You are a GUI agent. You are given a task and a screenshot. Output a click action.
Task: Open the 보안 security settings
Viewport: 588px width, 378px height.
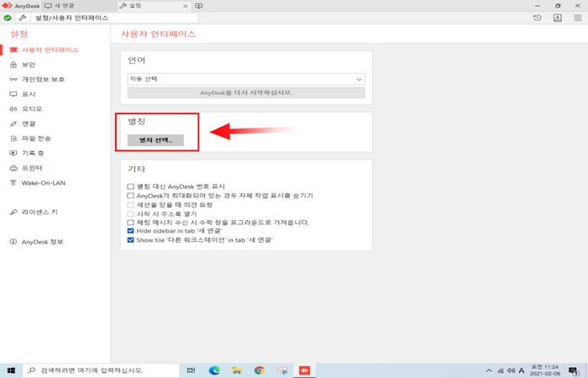point(28,65)
